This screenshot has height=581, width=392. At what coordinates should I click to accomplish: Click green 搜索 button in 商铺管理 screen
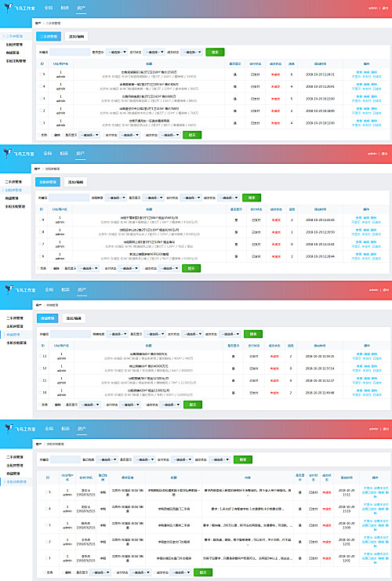(253, 334)
